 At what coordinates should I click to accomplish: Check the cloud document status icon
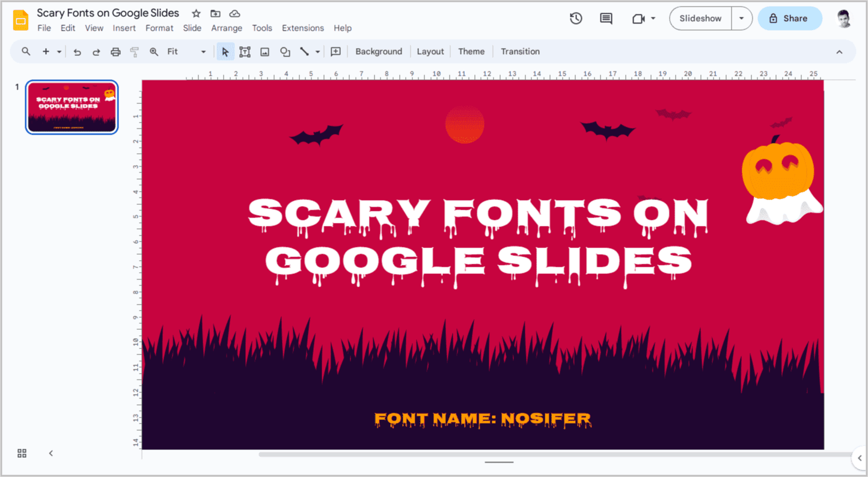pos(235,13)
